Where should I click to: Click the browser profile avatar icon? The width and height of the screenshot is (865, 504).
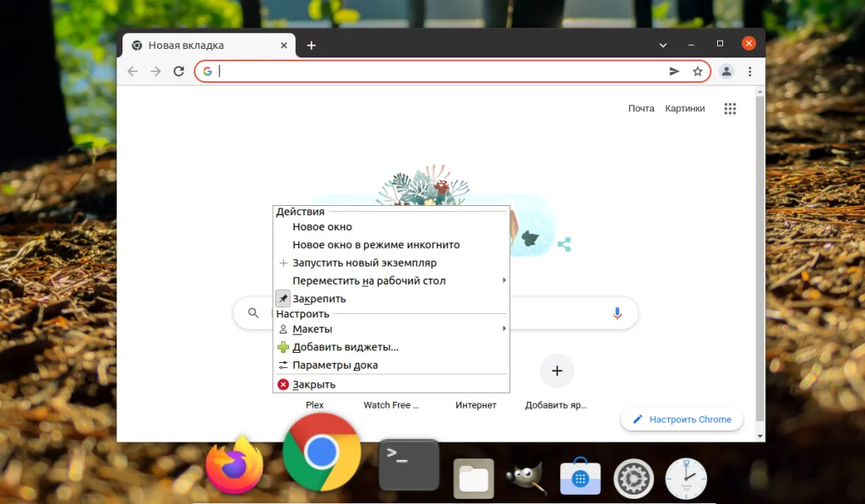(726, 71)
